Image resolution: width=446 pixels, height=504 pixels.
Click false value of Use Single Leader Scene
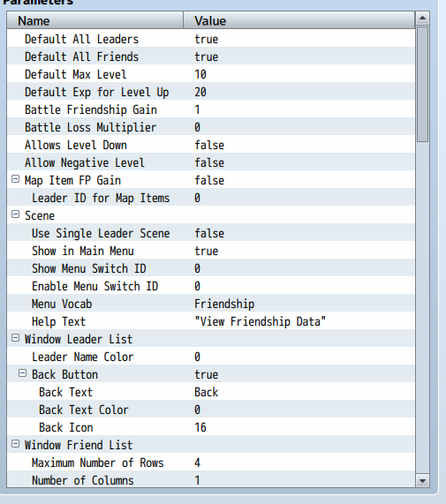[x=209, y=233]
